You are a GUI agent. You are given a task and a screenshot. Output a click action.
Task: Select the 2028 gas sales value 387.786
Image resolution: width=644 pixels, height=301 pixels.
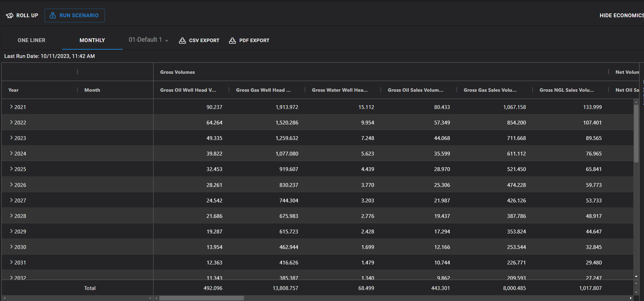[516, 216]
